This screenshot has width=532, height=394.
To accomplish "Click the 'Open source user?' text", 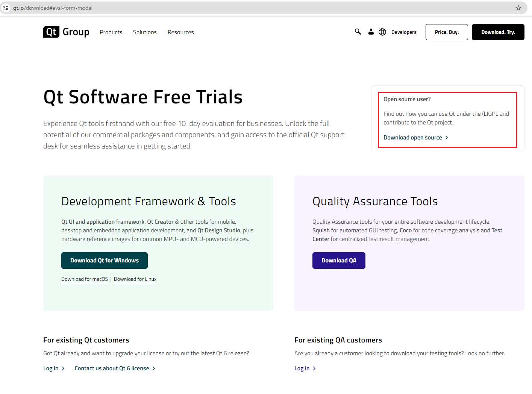I will (x=407, y=99).
